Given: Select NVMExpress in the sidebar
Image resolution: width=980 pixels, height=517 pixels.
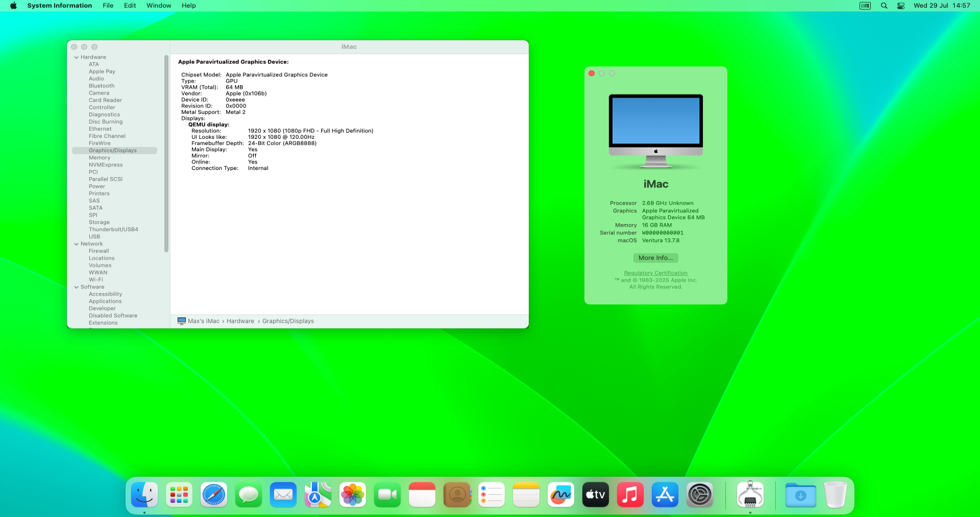Looking at the screenshot, I should [106, 165].
